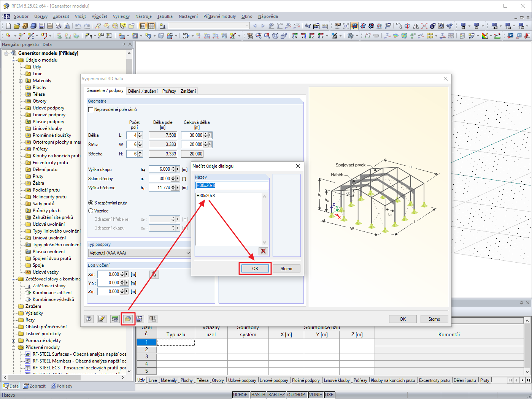Click the view in Z direction icon

312,36
